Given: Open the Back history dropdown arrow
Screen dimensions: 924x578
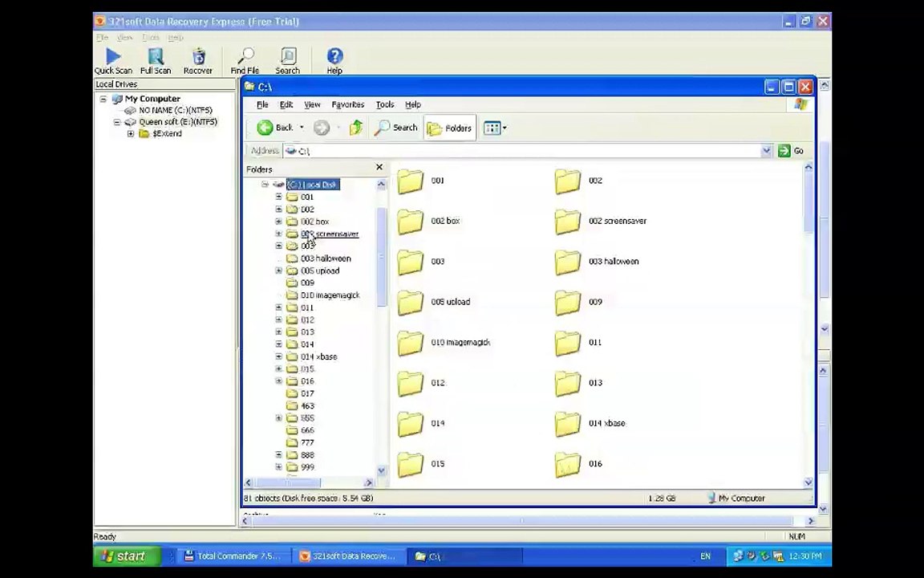Looking at the screenshot, I should click(302, 128).
